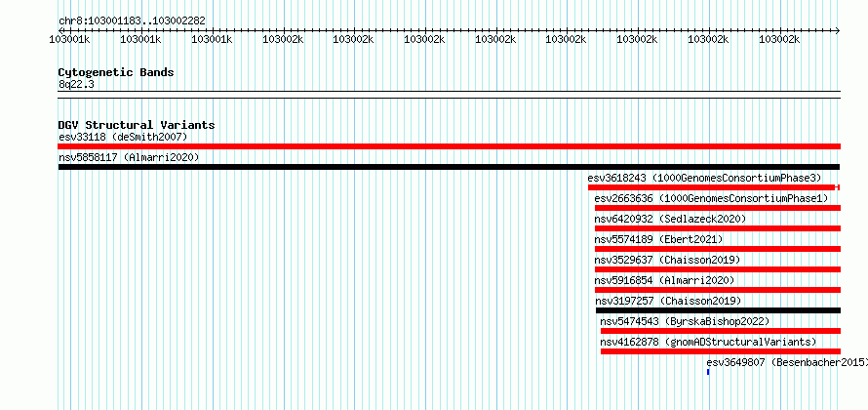Select the red nsv3529637 variant bar

coord(718,269)
